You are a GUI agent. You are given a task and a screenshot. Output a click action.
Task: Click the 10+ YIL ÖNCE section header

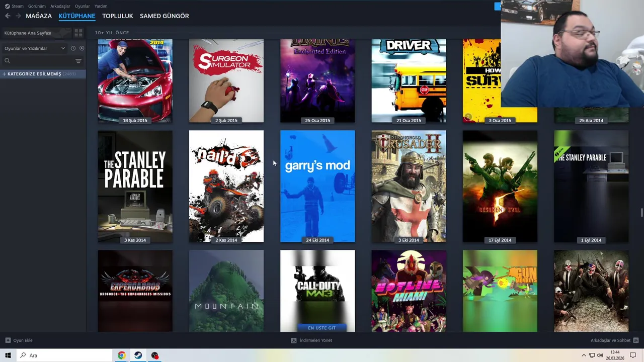[112, 33]
